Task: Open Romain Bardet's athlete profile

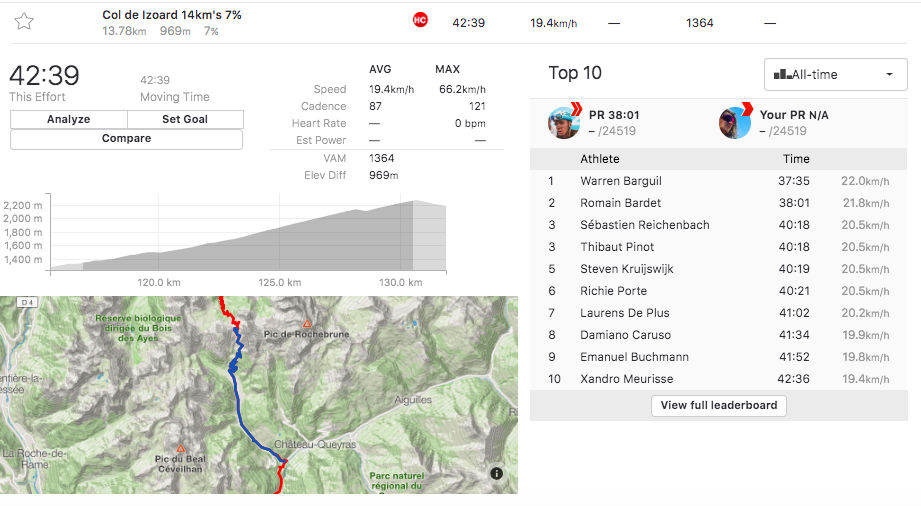Action: point(620,203)
